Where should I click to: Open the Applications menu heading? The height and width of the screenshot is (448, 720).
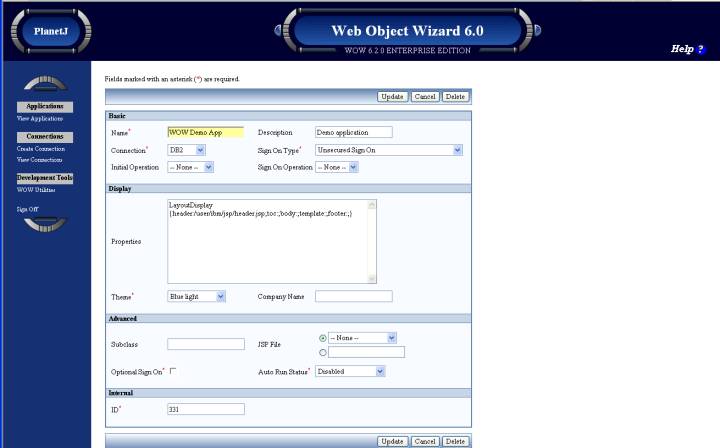click(45, 106)
